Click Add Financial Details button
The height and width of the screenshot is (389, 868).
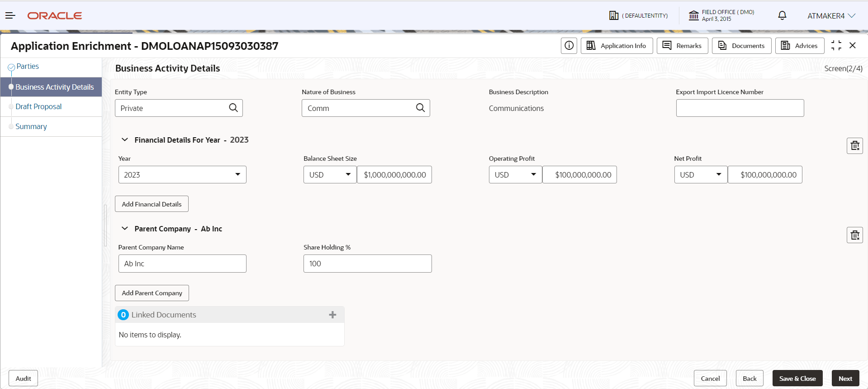(152, 204)
